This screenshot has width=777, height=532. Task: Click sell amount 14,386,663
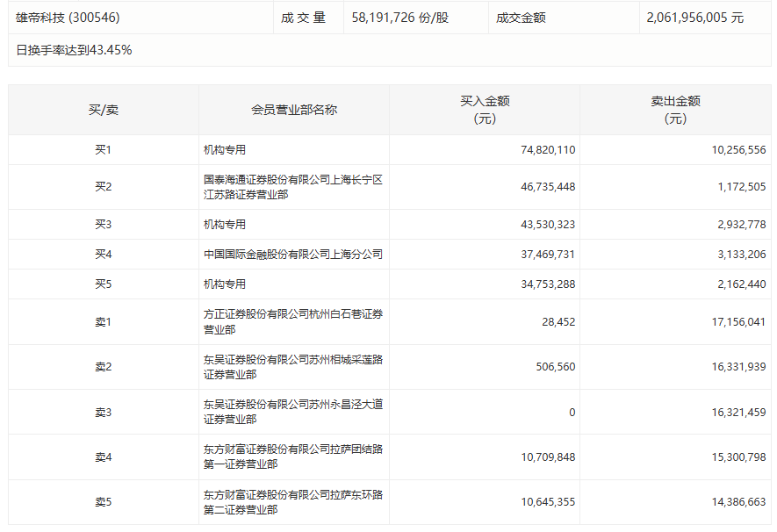tap(738, 502)
